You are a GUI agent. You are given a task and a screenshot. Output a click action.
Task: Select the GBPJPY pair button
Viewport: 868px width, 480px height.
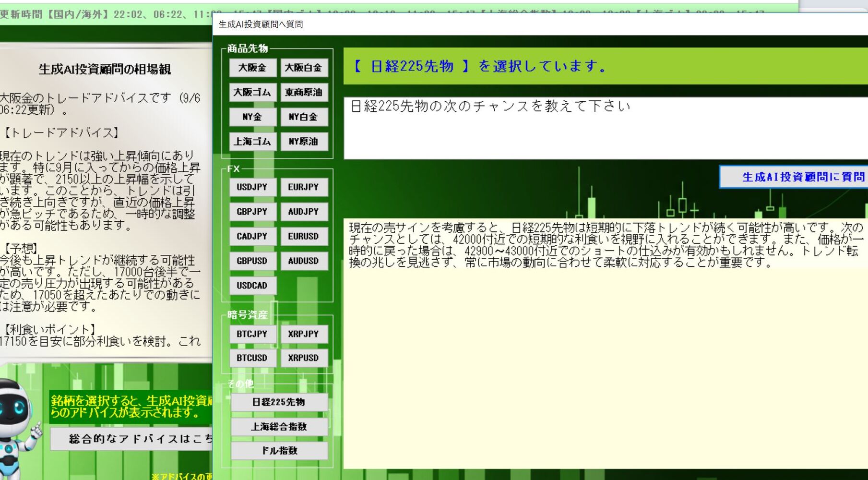click(252, 212)
